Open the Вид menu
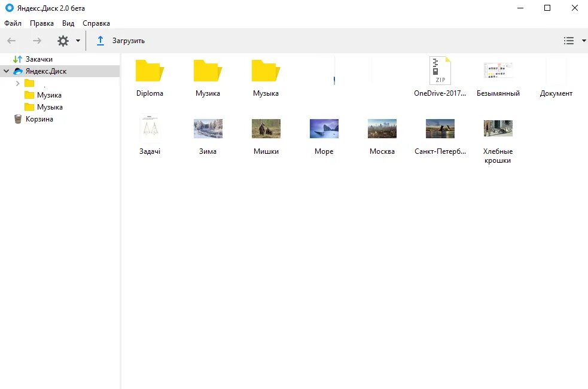This screenshot has width=588, height=389. (x=68, y=23)
